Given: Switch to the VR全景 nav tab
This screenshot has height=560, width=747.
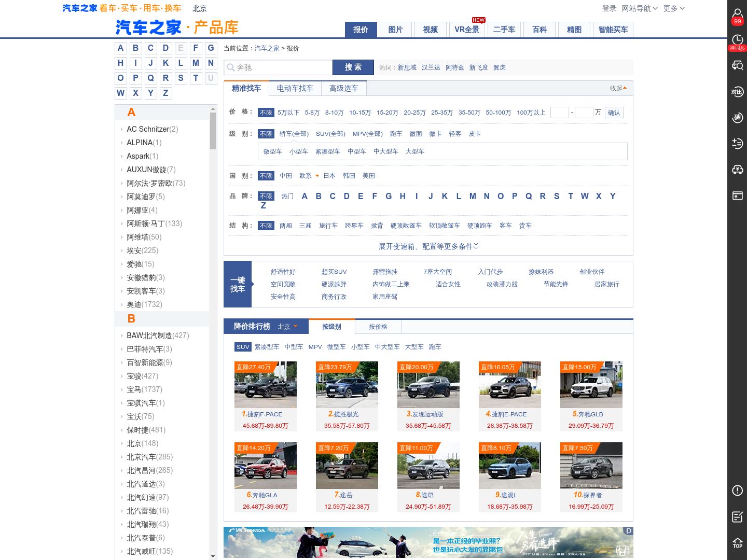Looking at the screenshot, I should click(x=467, y=30).
